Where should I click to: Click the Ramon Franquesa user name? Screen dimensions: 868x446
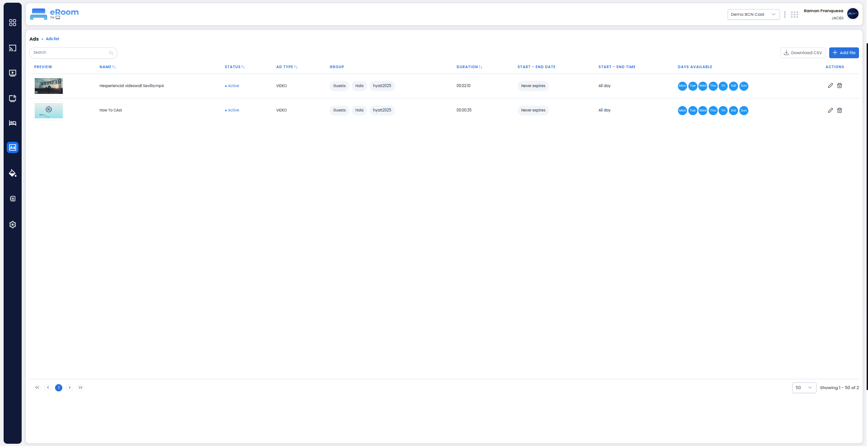(x=823, y=11)
